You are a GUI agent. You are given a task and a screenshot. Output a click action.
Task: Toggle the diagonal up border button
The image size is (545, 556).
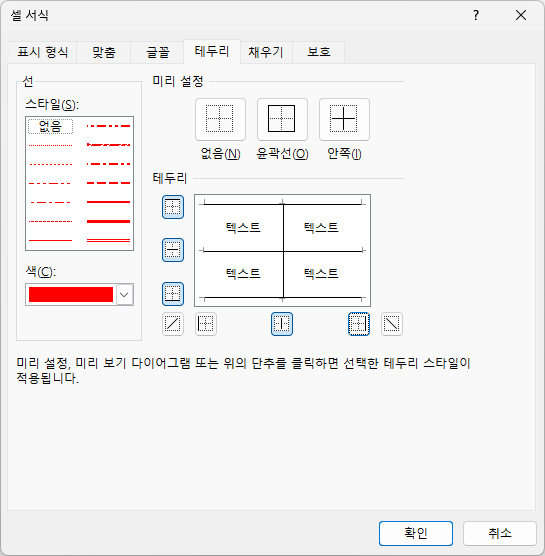(173, 324)
